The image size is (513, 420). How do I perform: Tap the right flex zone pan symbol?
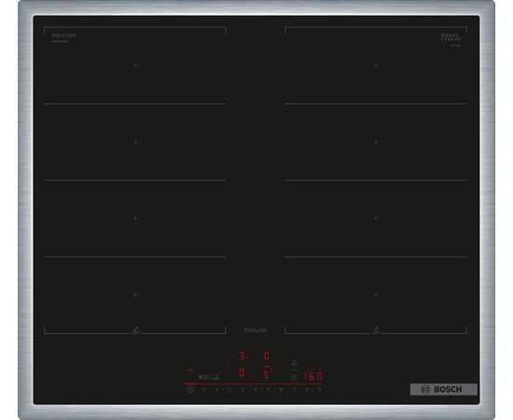click(377, 330)
